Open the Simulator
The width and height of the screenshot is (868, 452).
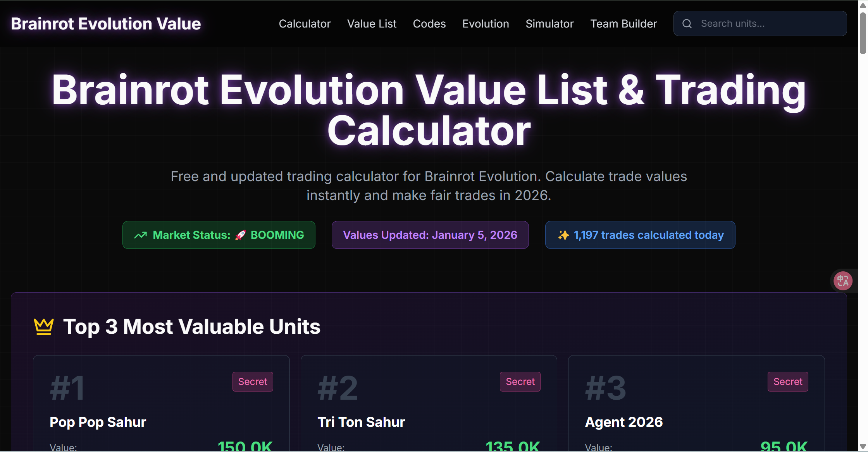[549, 23]
